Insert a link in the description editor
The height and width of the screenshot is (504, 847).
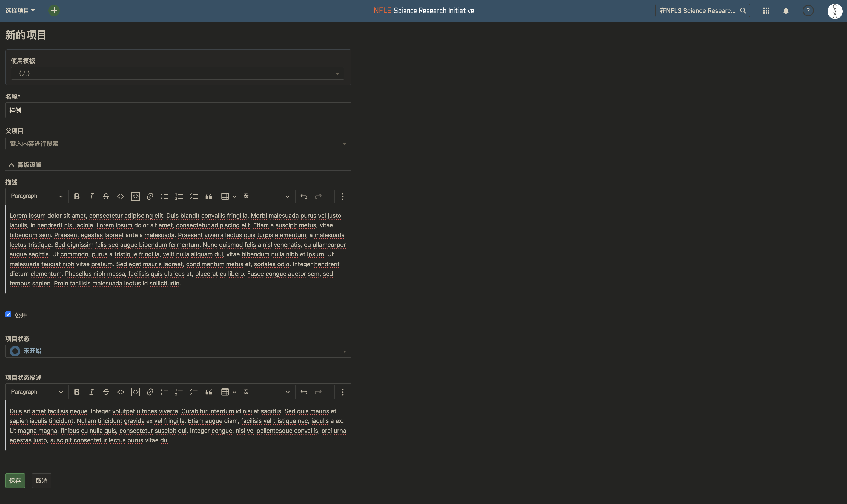pos(150,196)
